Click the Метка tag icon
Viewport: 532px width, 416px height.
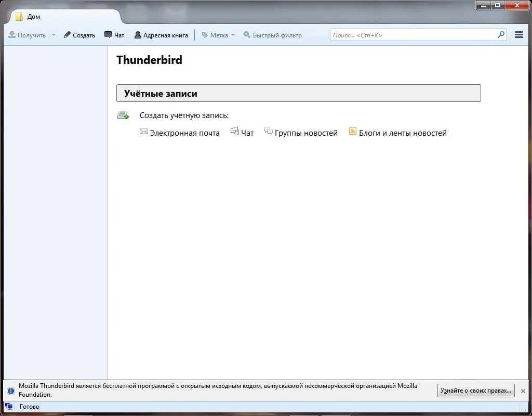pos(205,35)
